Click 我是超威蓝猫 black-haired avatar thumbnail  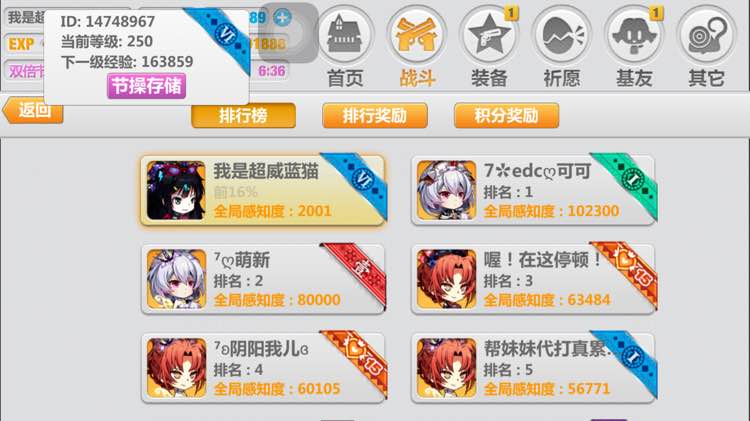click(x=176, y=190)
